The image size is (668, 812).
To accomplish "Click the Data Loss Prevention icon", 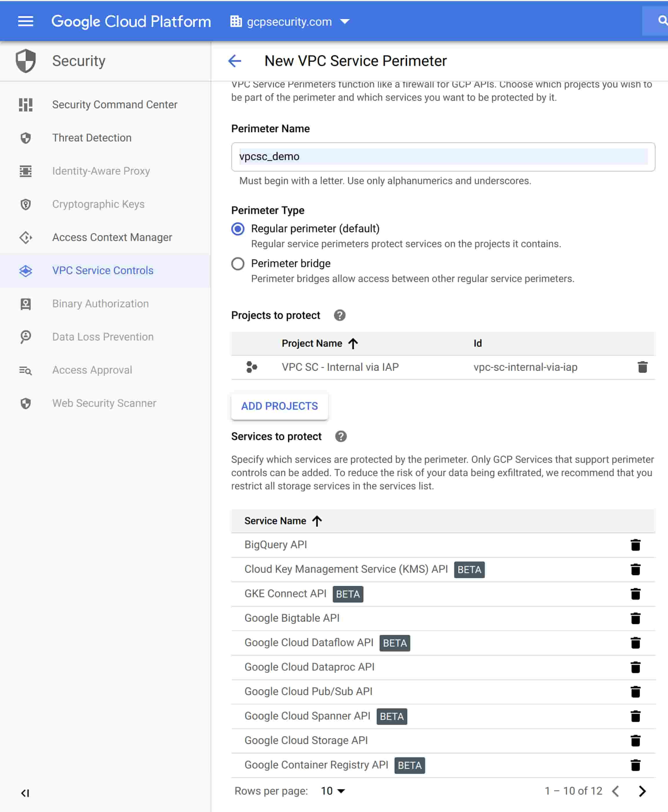I will 26,337.
